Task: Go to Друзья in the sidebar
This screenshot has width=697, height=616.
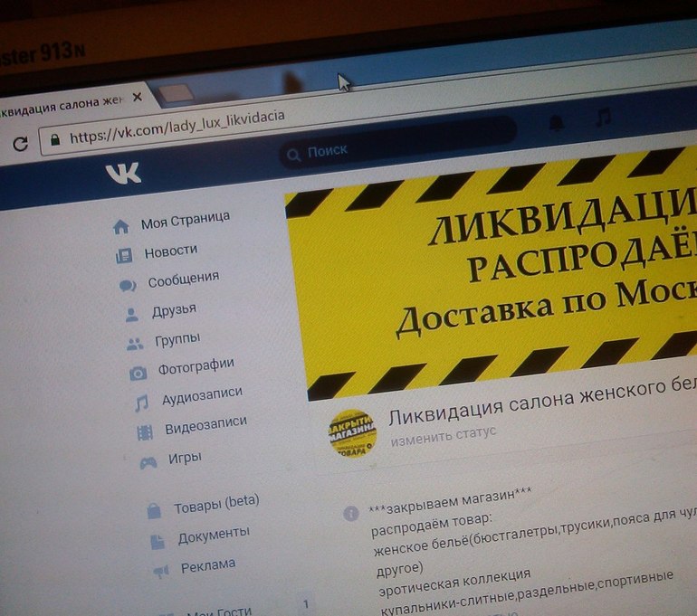Action: (174, 310)
